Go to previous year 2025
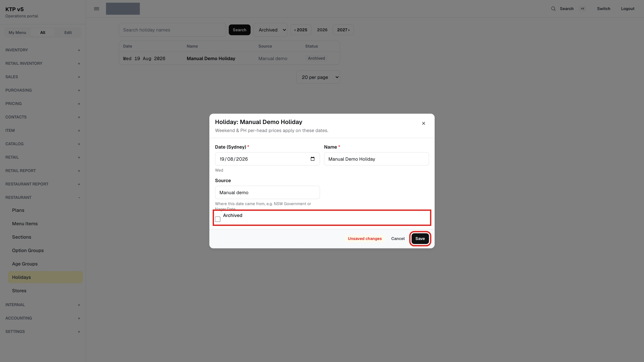This screenshot has width=644, height=362. 301,30
